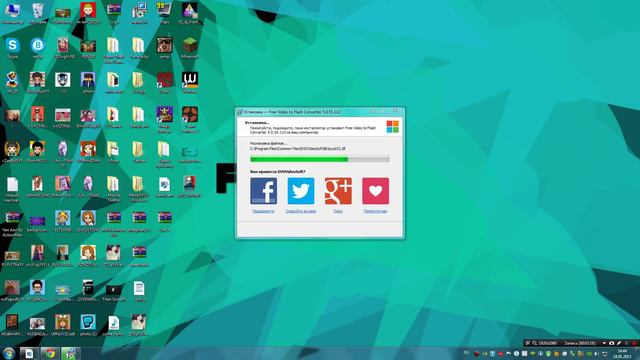Close the Free Video to Flash Converter installer
This screenshot has height=360, width=640.
tap(395, 111)
